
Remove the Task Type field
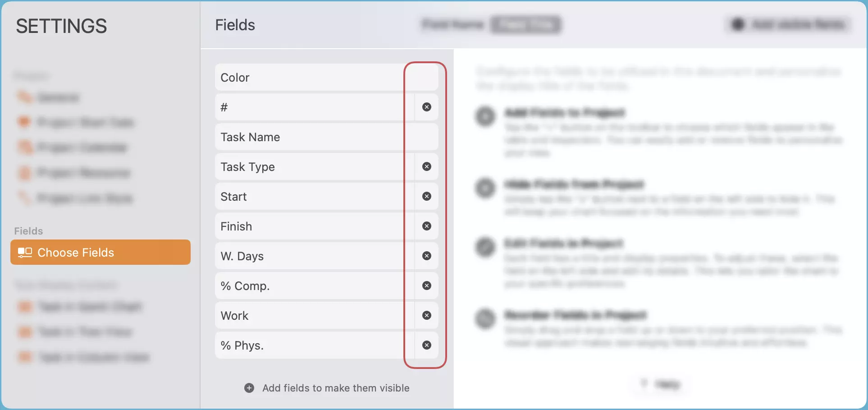tap(426, 166)
